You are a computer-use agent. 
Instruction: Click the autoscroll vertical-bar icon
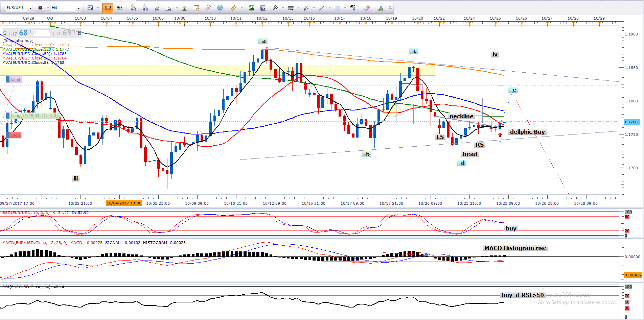184,8
